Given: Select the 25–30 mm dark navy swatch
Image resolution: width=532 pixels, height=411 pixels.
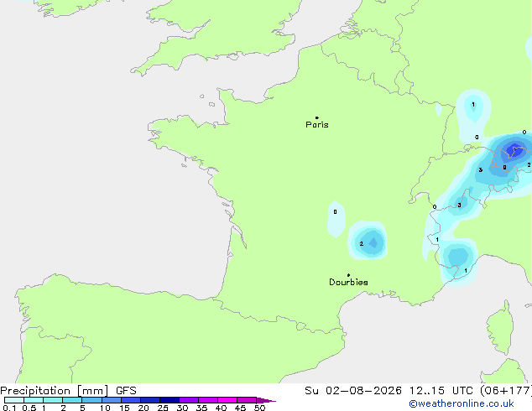Looking at the screenshot, I should click(x=170, y=400).
